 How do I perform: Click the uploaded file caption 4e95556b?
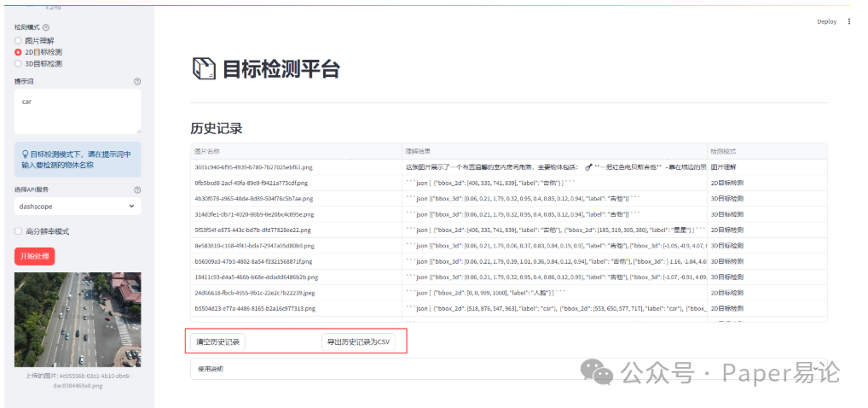click(x=78, y=381)
